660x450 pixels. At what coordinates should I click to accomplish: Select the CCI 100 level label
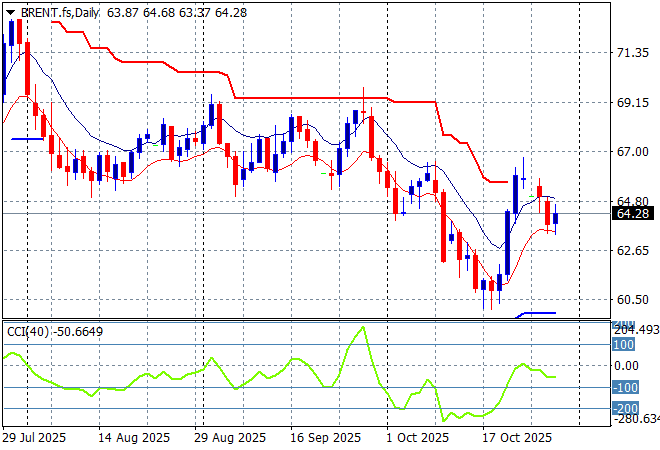point(623,345)
